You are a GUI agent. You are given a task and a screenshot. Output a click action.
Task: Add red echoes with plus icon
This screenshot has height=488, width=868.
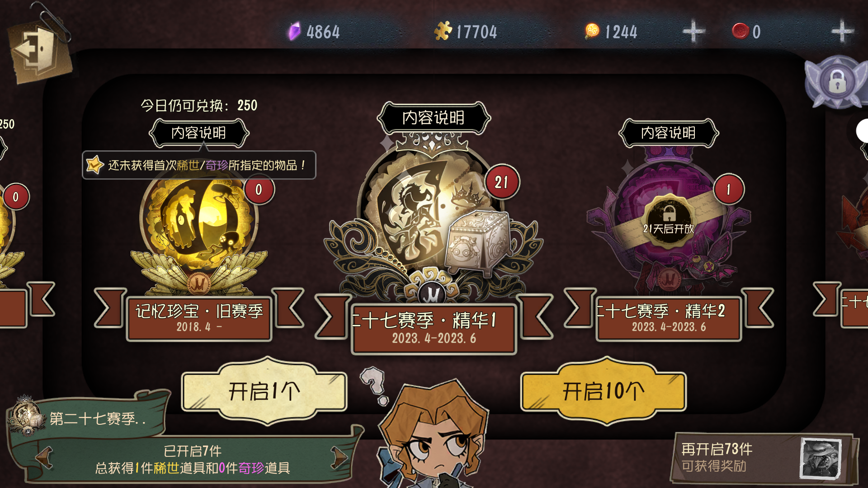(843, 31)
